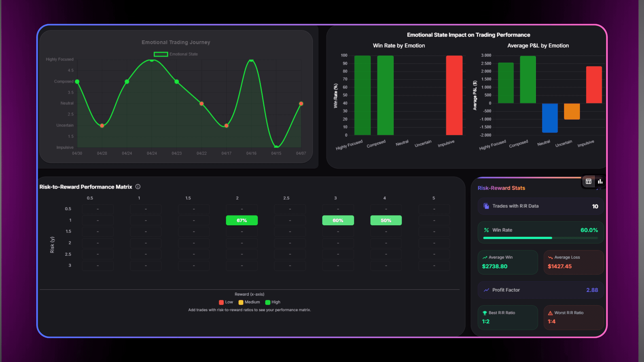Click the upward trend icon beside Average Win
The height and width of the screenshot is (362, 644).
pos(485,257)
